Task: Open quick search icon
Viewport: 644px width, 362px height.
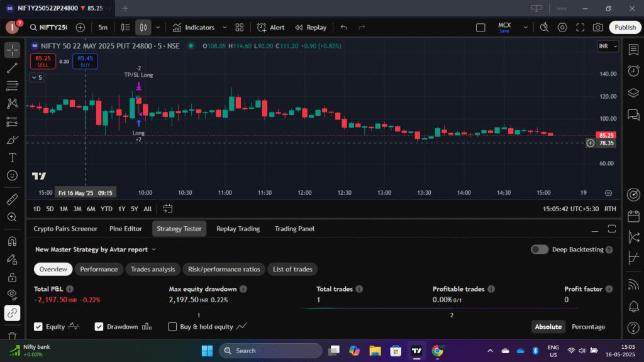Action: [544, 28]
